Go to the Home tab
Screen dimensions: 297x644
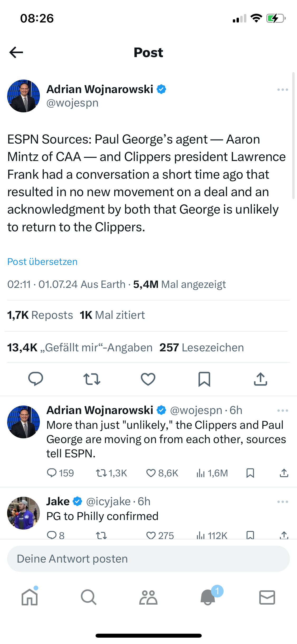click(x=30, y=597)
